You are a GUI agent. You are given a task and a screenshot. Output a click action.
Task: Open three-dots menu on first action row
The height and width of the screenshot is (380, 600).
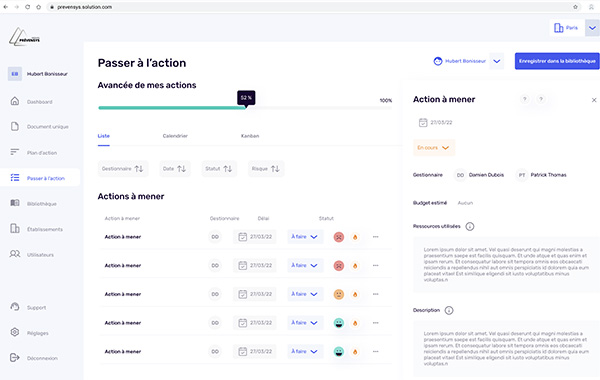point(375,237)
